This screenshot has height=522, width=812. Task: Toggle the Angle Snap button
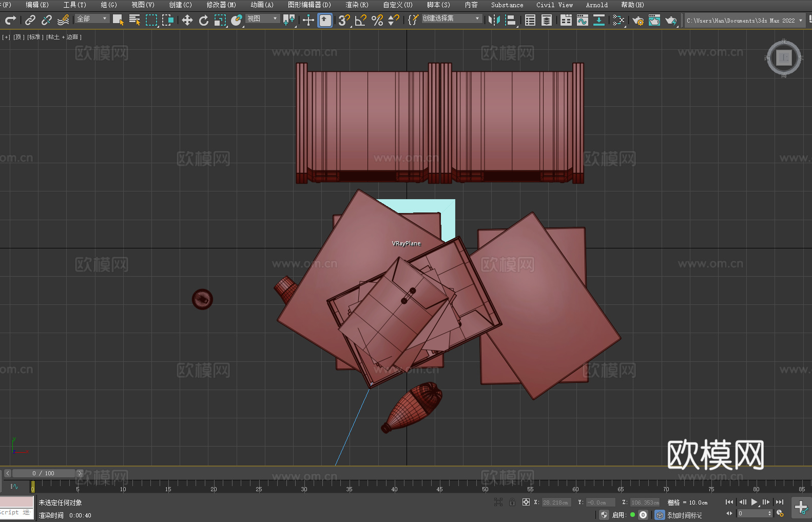click(x=361, y=20)
